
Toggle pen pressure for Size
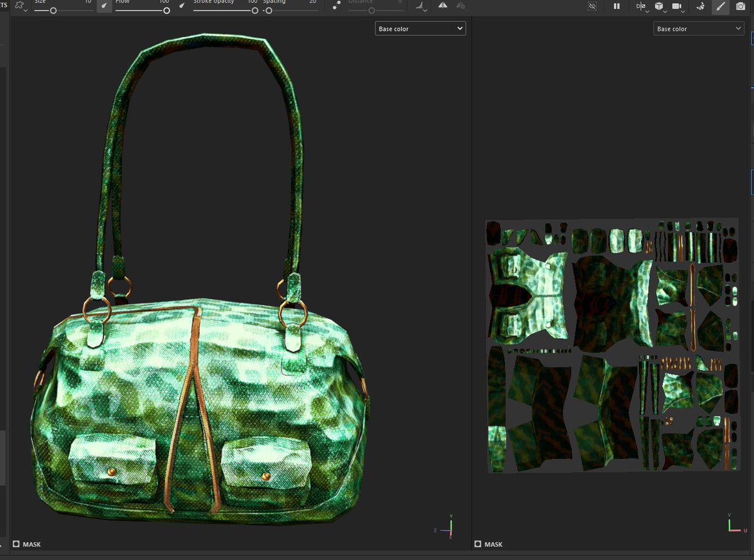point(104,6)
